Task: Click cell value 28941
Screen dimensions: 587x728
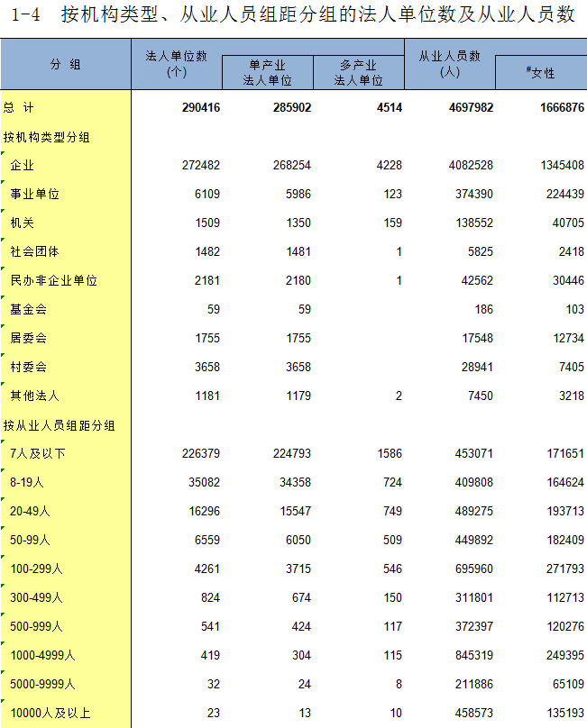Action: [x=477, y=367]
